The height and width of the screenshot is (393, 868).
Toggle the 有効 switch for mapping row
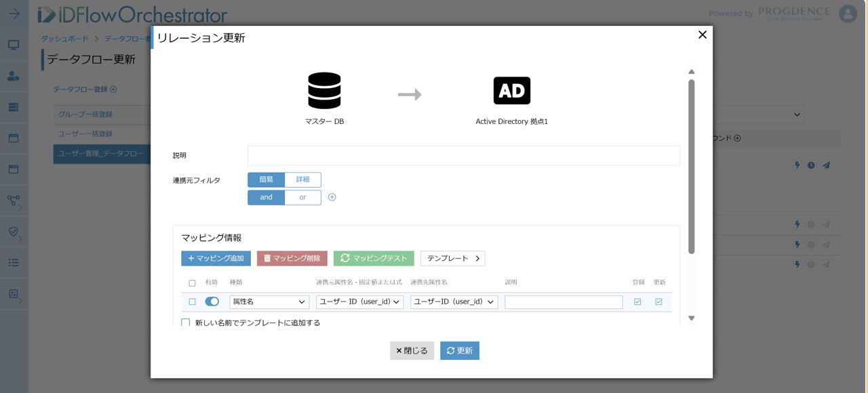[x=212, y=302]
